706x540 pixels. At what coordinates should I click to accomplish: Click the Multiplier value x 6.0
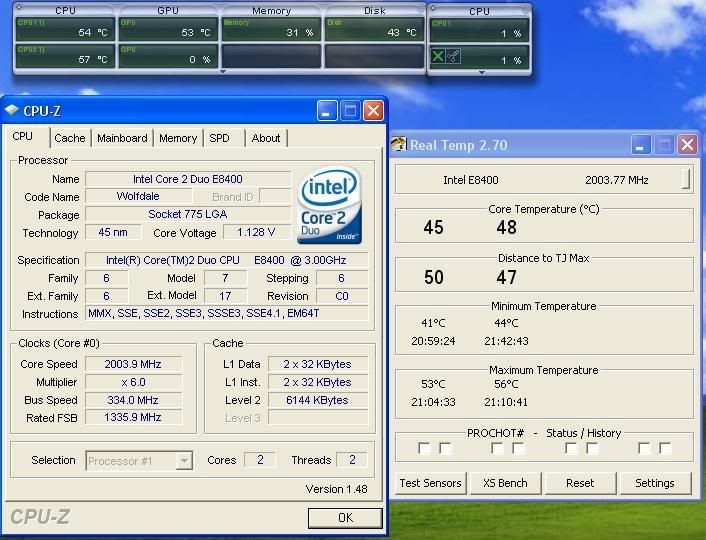pos(133,382)
